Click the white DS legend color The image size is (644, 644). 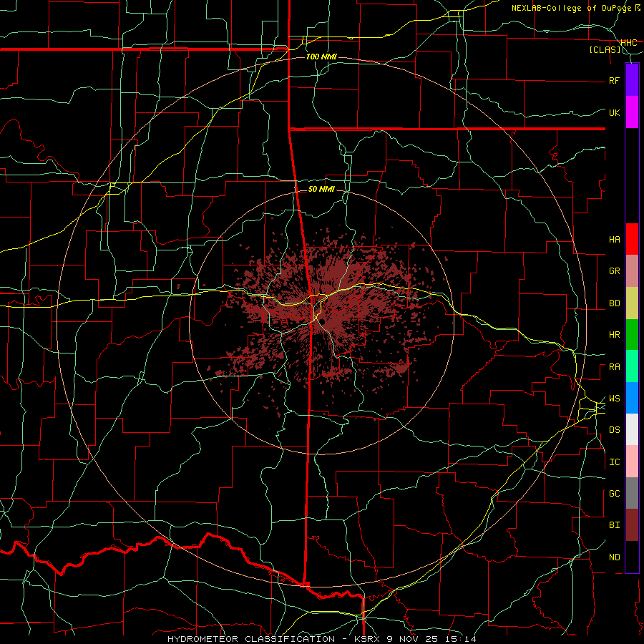632,429
